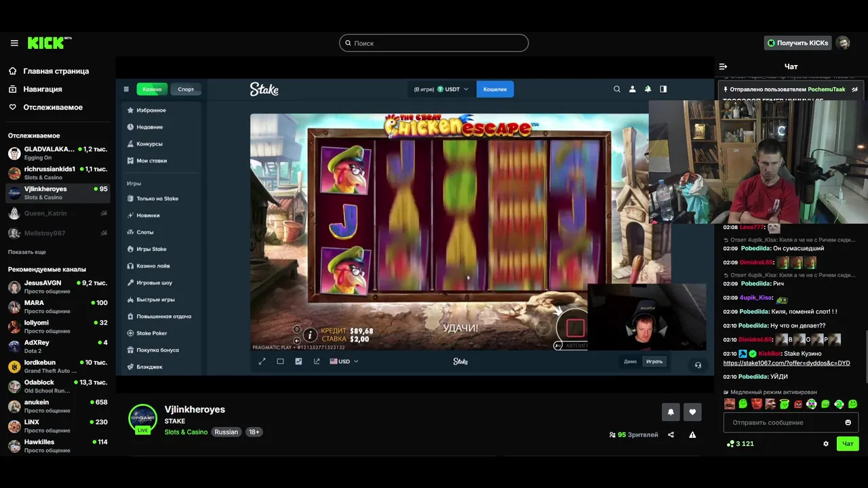The image size is (868, 488).
Task: Open USD display currency dropdown
Action: (x=344, y=361)
